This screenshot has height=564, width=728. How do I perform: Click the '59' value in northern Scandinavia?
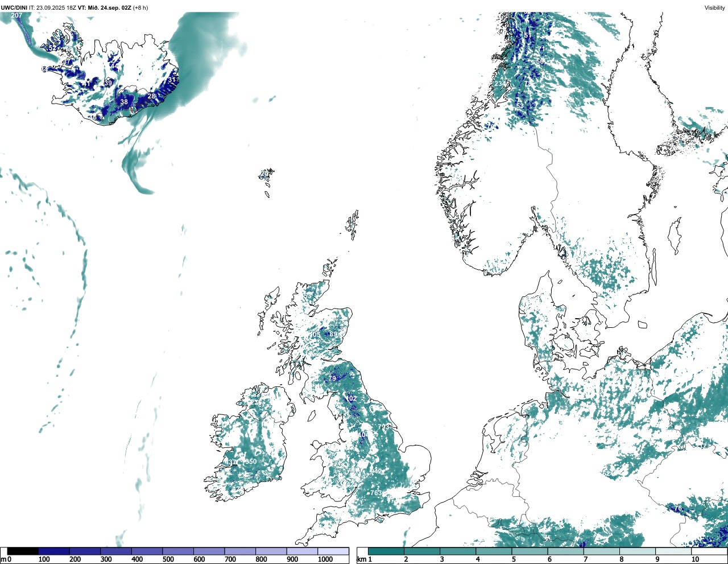540,61
